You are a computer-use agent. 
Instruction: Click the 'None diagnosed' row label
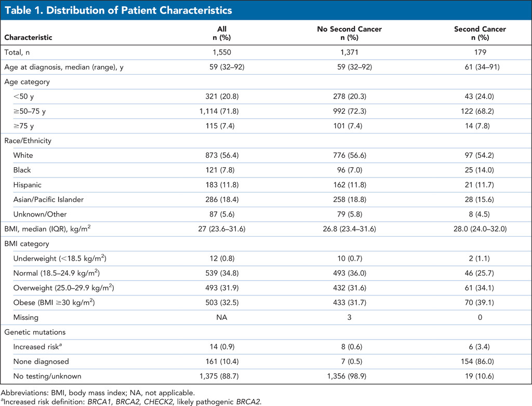click(x=42, y=361)
